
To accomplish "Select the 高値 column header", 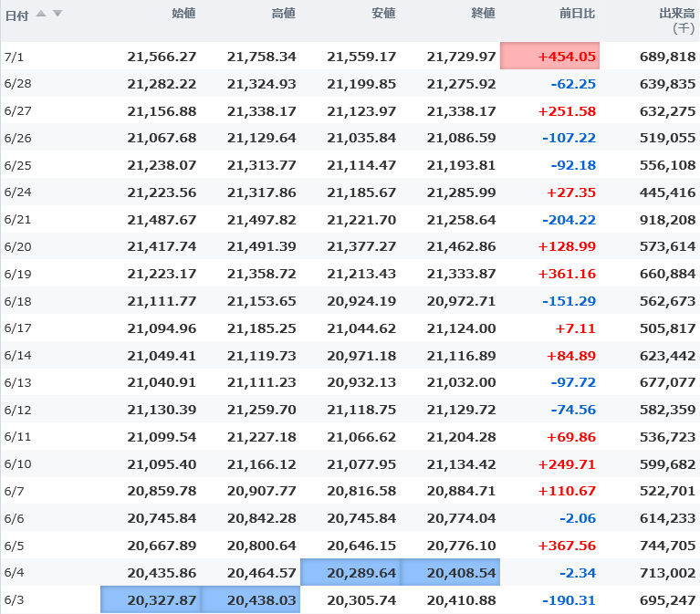I will [283, 14].
